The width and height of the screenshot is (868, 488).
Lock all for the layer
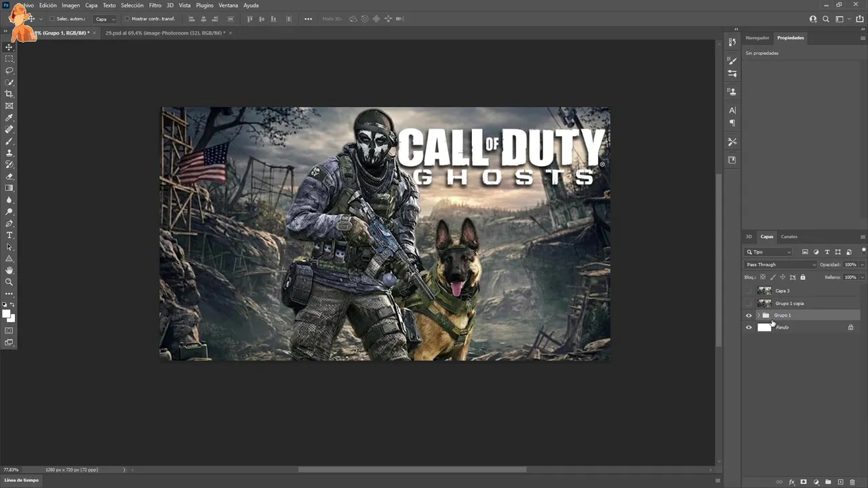point(803,277)
